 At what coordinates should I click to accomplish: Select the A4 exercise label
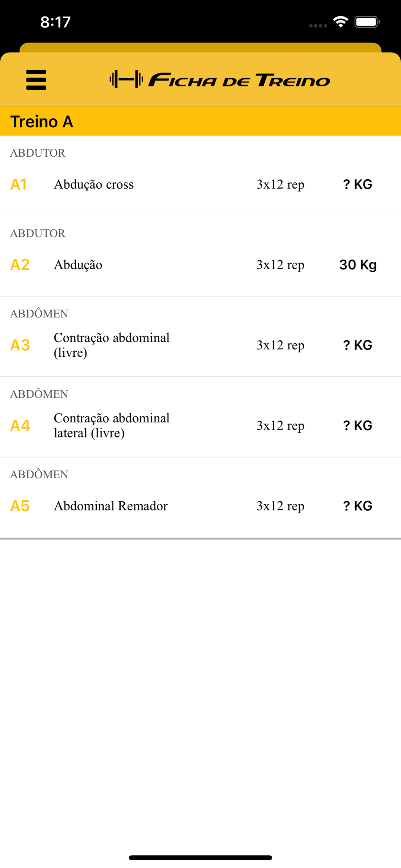[20, 425]
